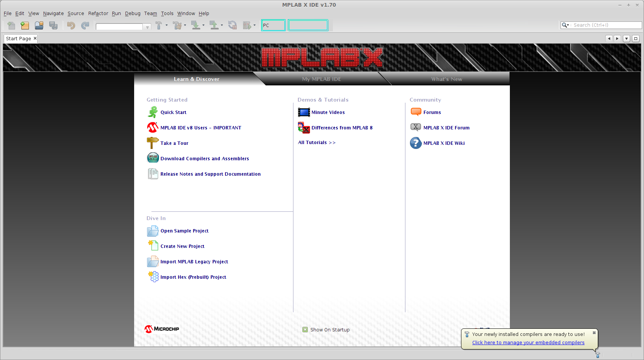Maximize the editor window button
Viewport: 644px width, 360px height.
(636, 38)
